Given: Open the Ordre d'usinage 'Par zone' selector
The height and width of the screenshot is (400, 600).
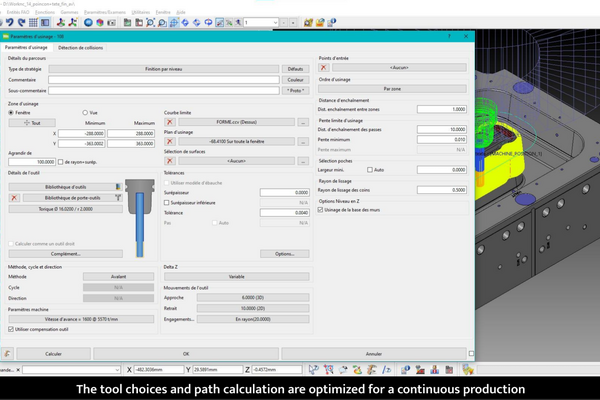Looking at the screenshot, I should point(392,89).
